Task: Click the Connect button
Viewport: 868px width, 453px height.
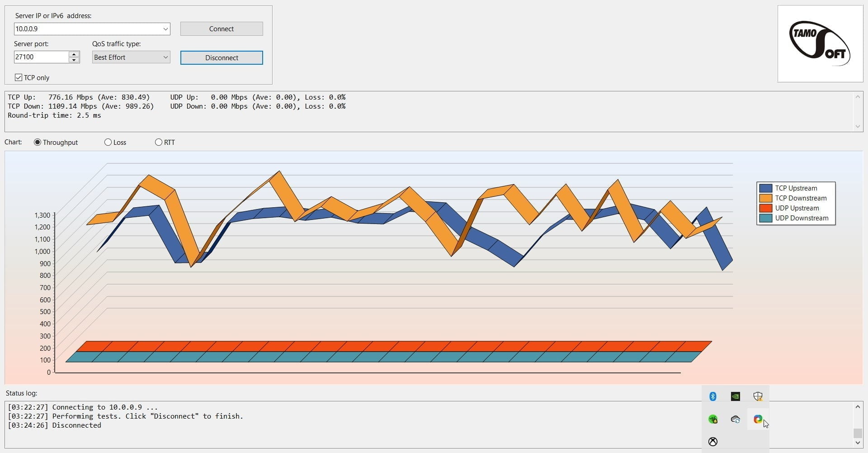Action: point(222,29)
